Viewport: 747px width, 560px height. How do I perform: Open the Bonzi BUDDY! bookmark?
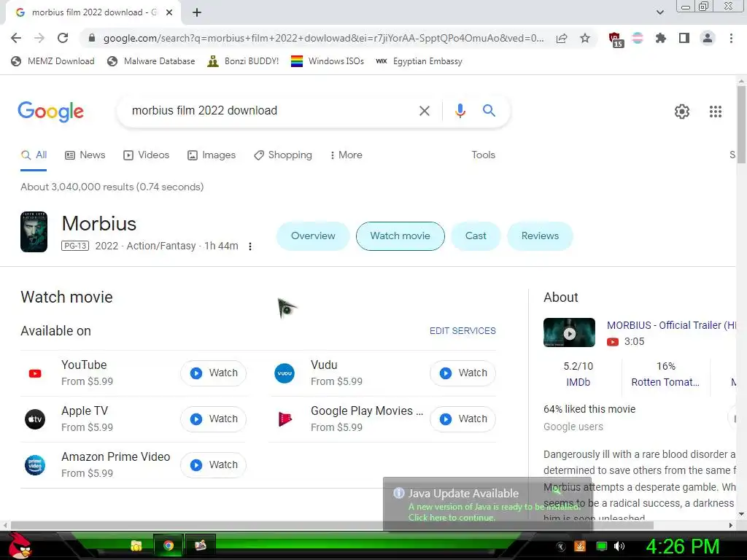(x=243, y=61)
